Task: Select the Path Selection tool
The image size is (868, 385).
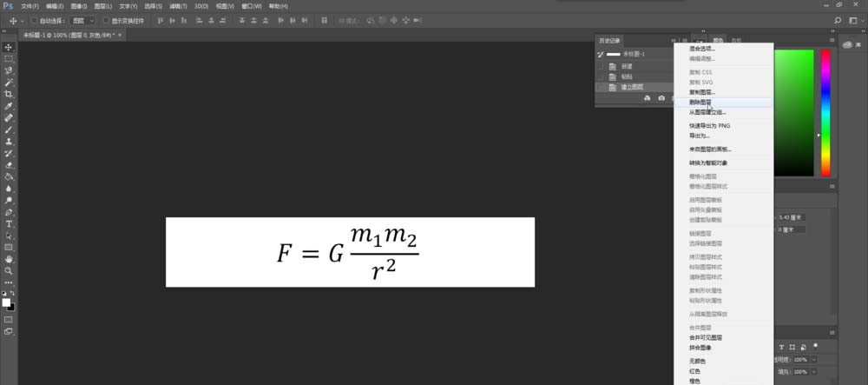Action: point(9,236)
